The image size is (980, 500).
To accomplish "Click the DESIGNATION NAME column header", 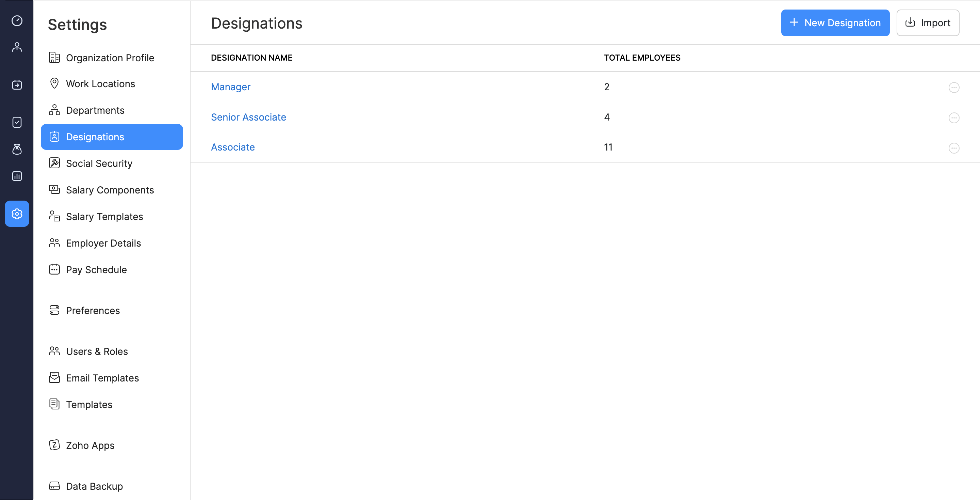I will click(x=251, y=58).
